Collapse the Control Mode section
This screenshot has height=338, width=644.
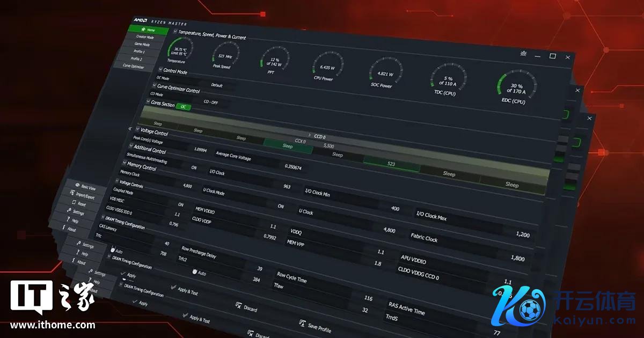160,69
